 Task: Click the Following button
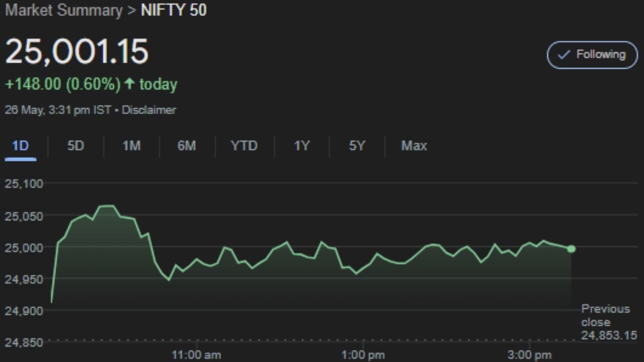592,55
